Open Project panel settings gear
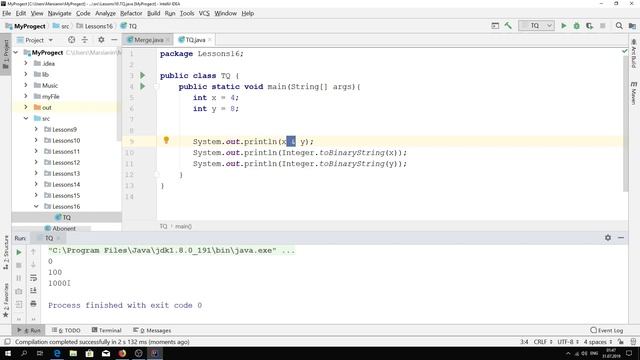 click(101, 40)
